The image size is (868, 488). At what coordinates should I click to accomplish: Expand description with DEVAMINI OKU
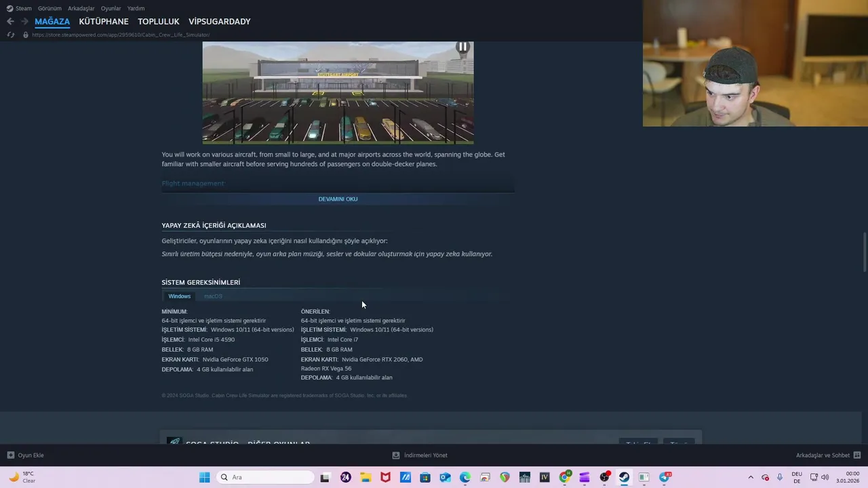pyautogui.click(x=338, y=199)
